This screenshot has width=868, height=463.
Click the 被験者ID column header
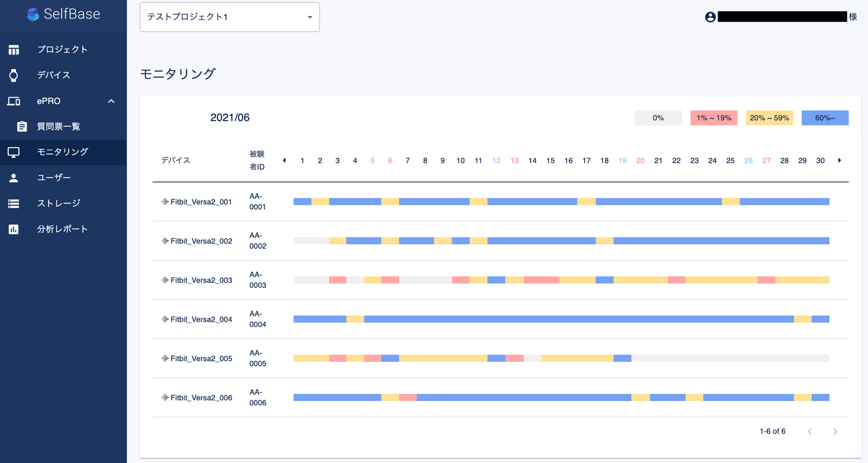click(257, 160)
